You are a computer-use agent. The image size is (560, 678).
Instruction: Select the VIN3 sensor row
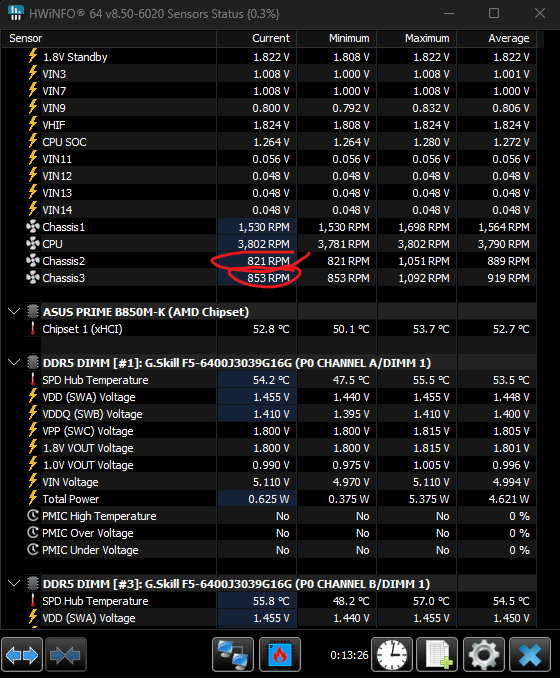point(280,74)
